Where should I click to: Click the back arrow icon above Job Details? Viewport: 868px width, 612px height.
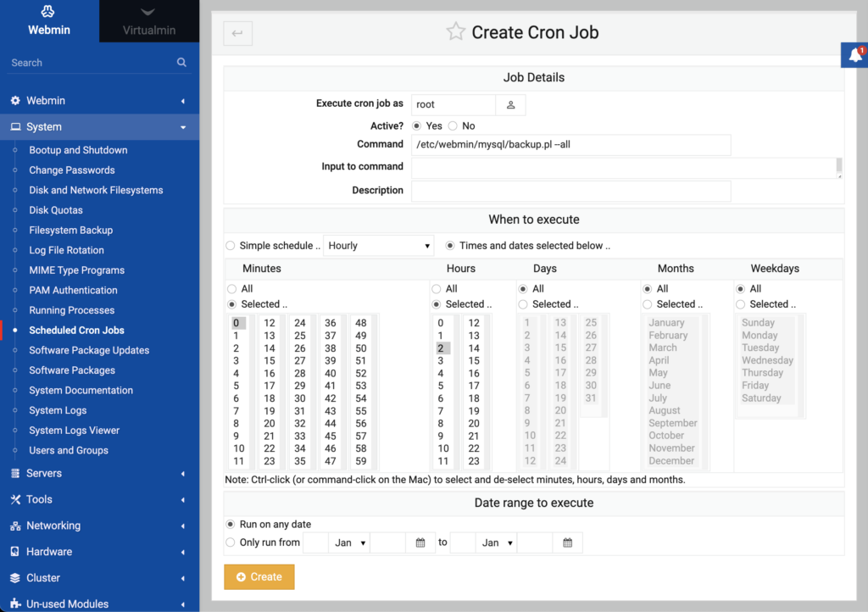point(238,32)
